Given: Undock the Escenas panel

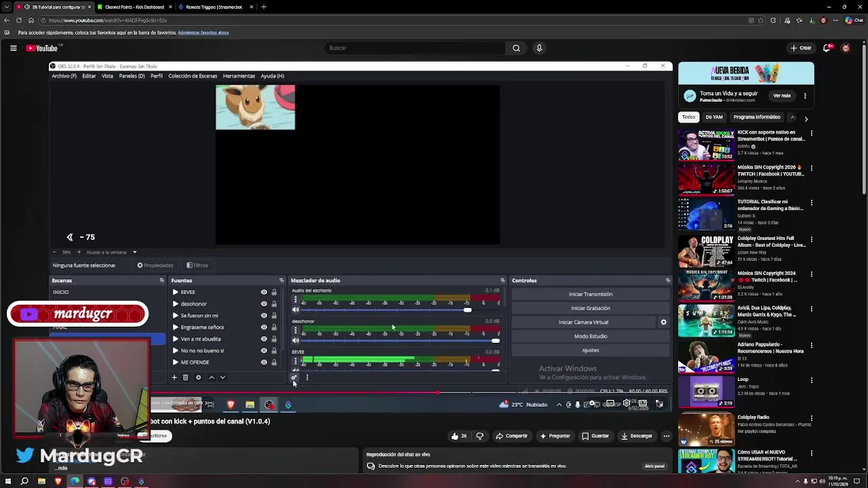Looking at the screenshot, I should (161, 281).
